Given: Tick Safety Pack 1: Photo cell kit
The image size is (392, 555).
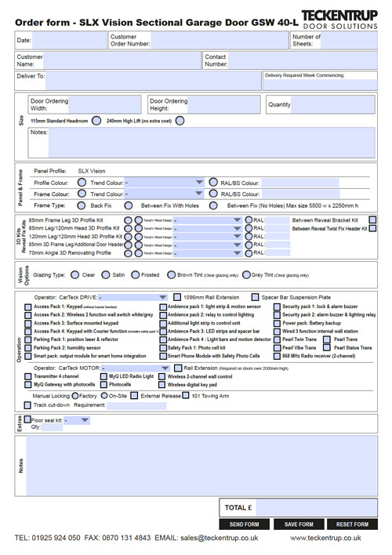Looking at the screenshot, I should (x=163, y=348).
